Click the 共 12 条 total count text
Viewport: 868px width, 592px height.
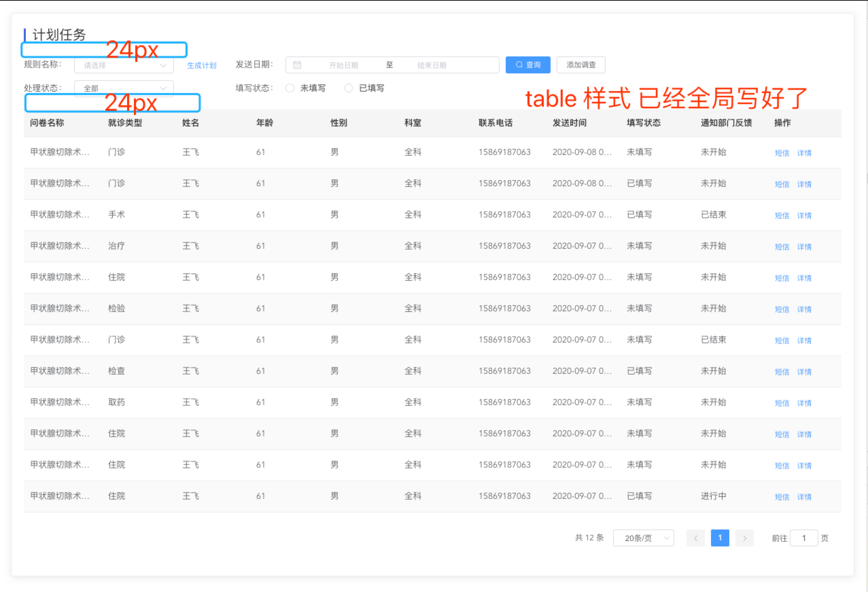coord(589,538)
